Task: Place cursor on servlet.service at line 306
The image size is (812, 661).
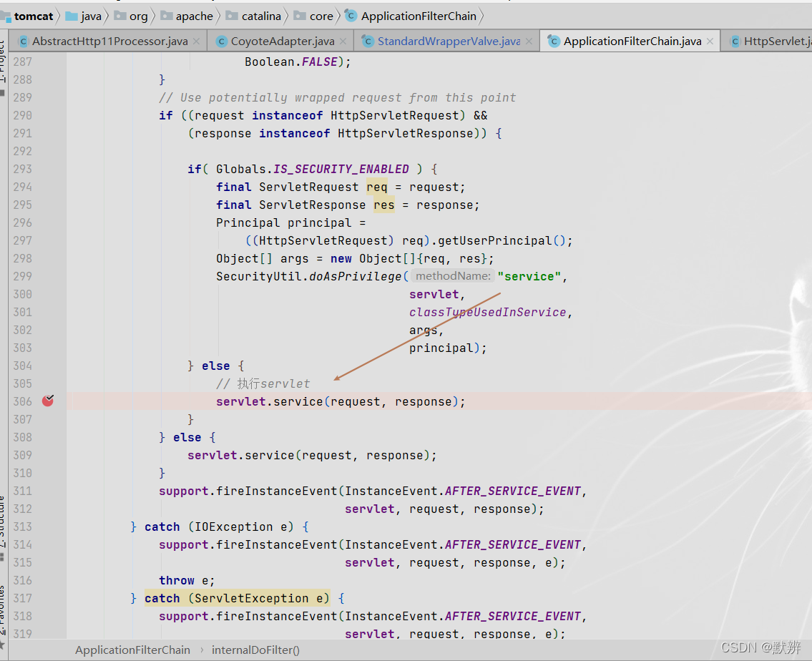Action: [269, 401]
